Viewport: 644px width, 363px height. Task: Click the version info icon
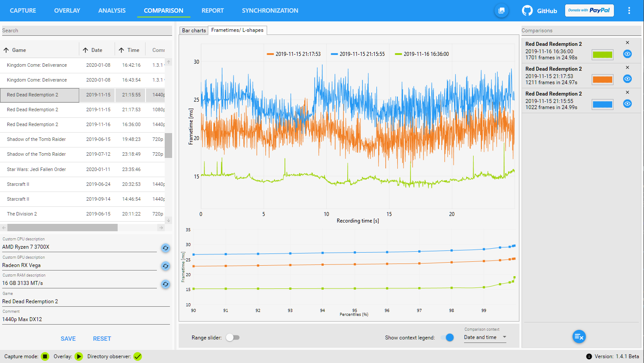click(589, 356)
